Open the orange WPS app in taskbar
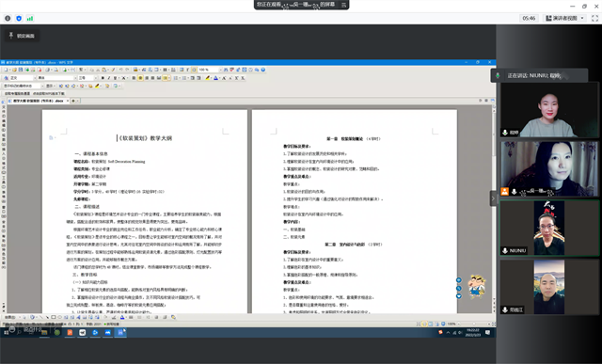The height and width of the screenshot is (364, 602). pyautogui.click(x=70, y=333)
